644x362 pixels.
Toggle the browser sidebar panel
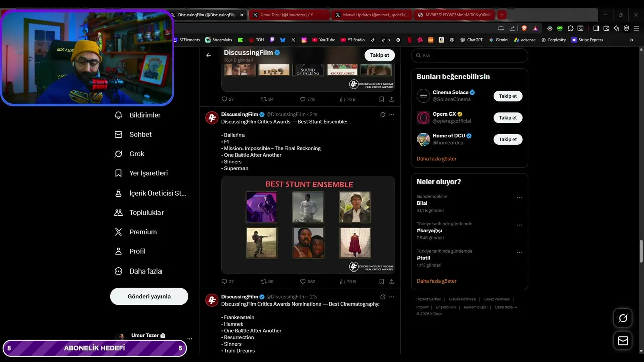point(596,28)
